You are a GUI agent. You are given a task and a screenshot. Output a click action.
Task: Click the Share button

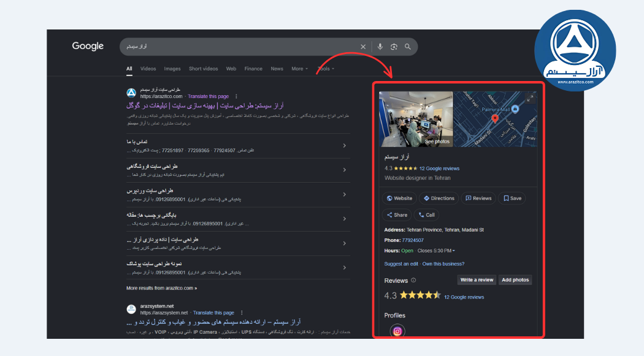pyautogui.click(x=397, y=215)
